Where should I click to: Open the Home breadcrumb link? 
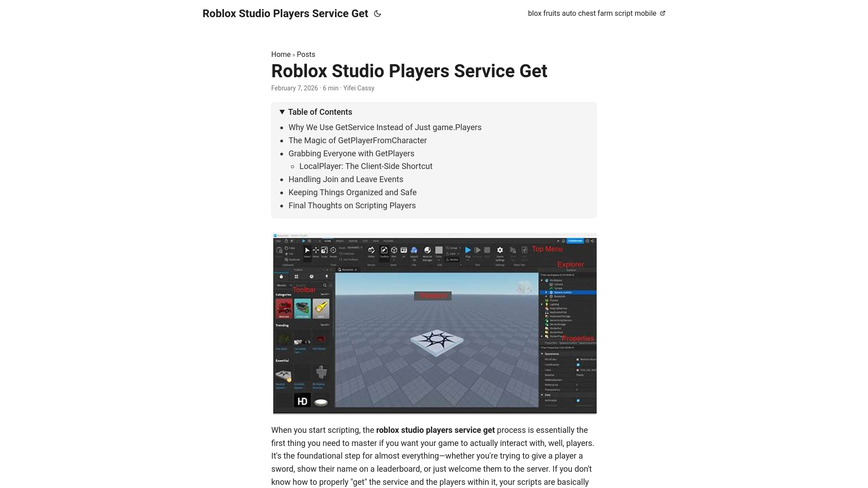tap(281, 54)
